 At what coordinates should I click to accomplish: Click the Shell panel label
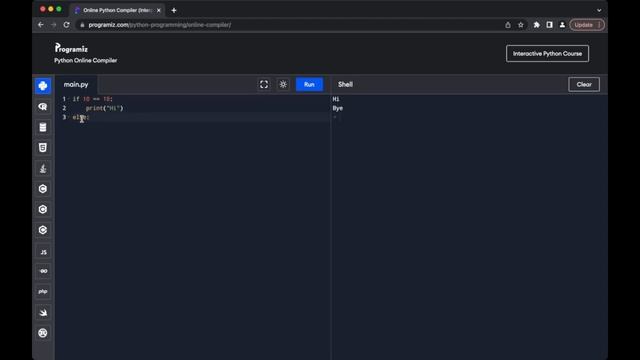[345, 84]
